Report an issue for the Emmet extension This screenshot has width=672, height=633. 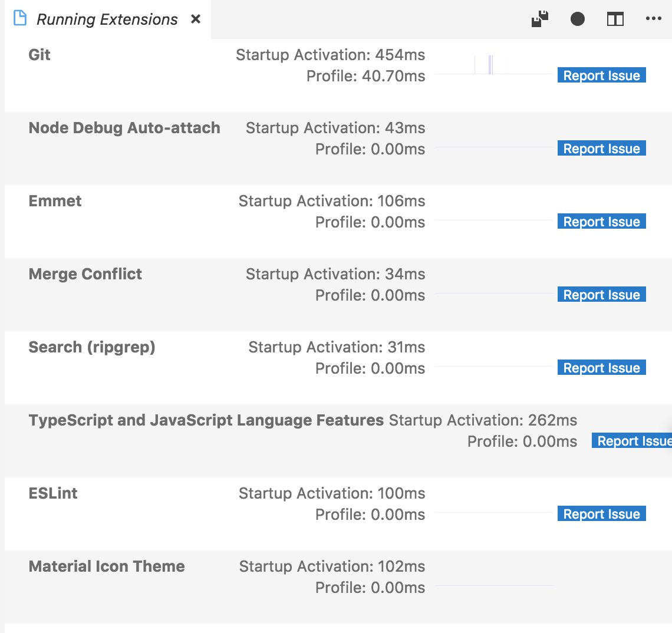pos(601,221)
